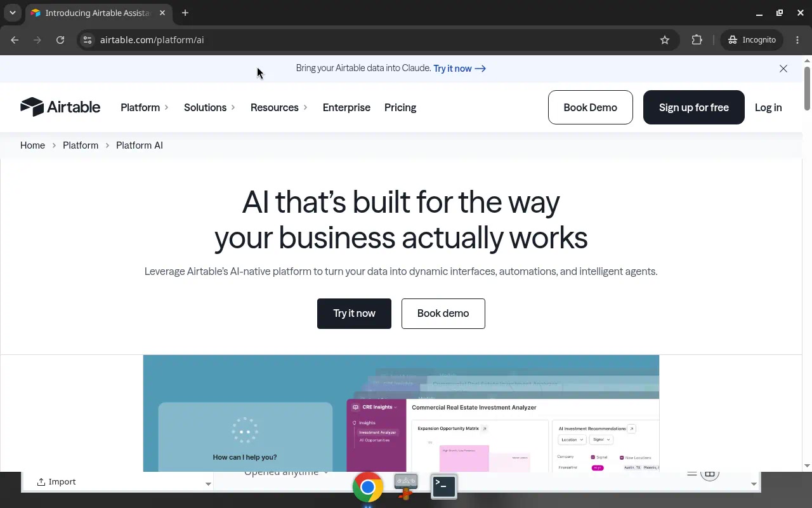Expand the AI Investment Recommendations panel icon
The image size is (812, 508).
tap(631, 429)
